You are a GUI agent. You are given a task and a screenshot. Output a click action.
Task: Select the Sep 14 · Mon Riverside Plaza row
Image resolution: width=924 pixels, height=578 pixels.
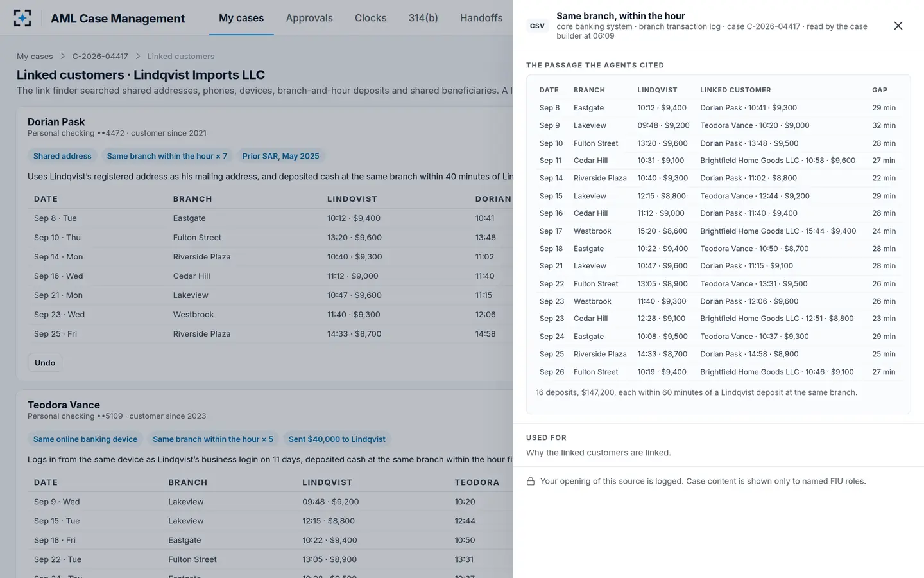click(270, 257)
